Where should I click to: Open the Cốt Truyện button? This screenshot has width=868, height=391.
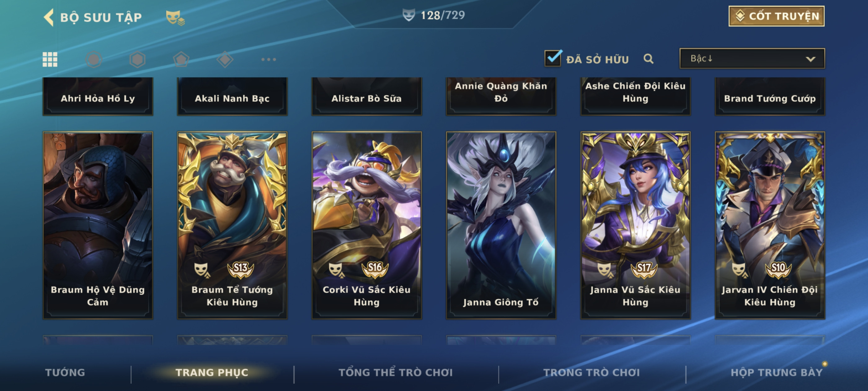776,16
